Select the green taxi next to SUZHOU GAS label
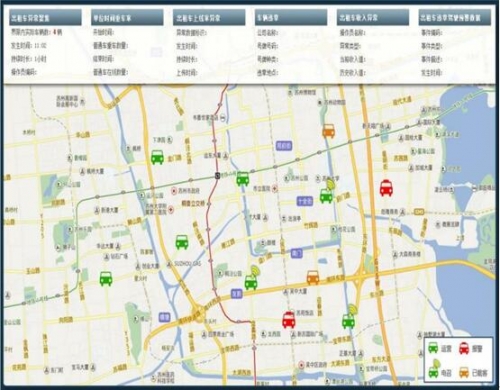This screenshot has width=500, height=390. point(182,242)
